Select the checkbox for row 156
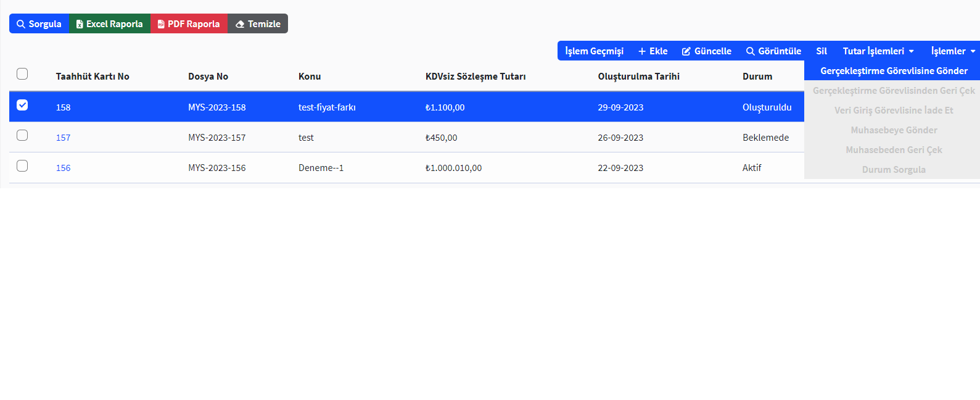Screen dimensions: 980x400 point(22,165)
